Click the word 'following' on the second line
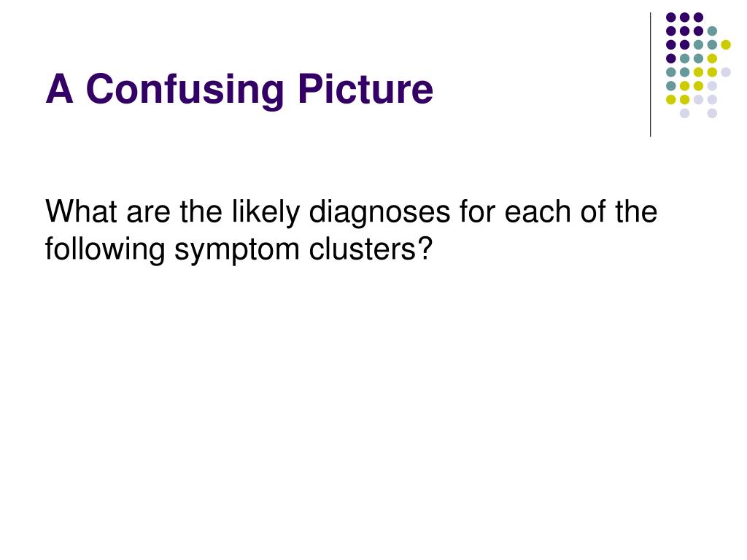The image size is (747, 560). coord(105,249)
